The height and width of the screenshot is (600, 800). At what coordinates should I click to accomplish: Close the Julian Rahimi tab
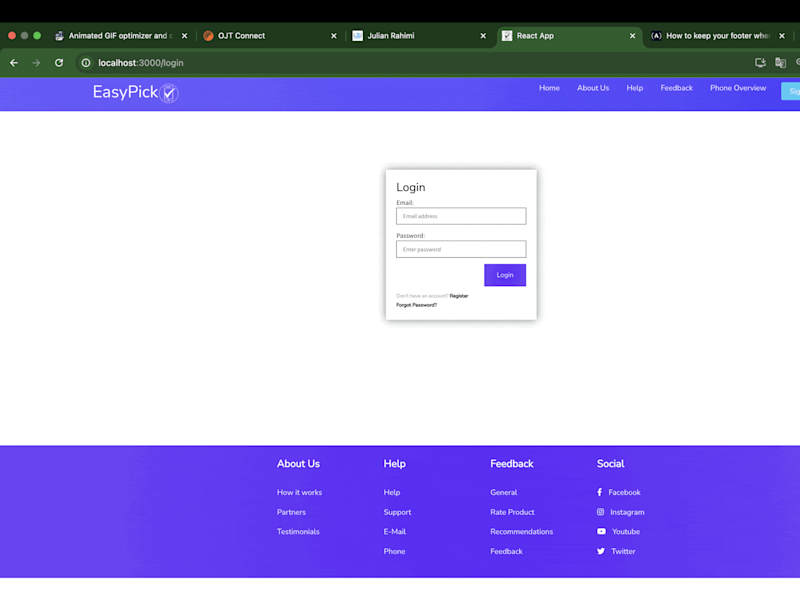(x=483, y=36)
